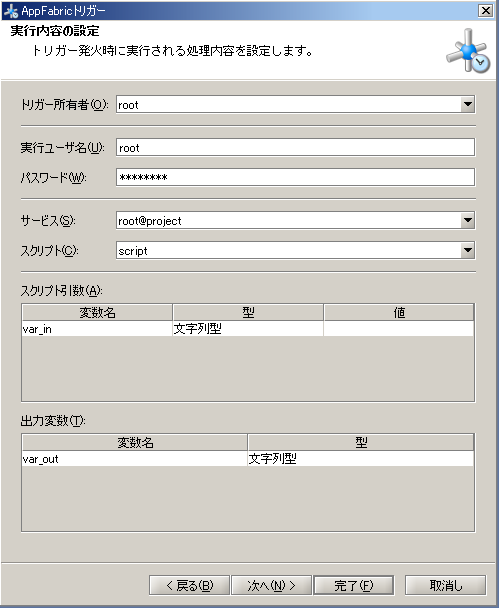Select the 変数名 header in output variables table
The width and height of the screenshot is (499, 608).
click(x=135, y=442)
